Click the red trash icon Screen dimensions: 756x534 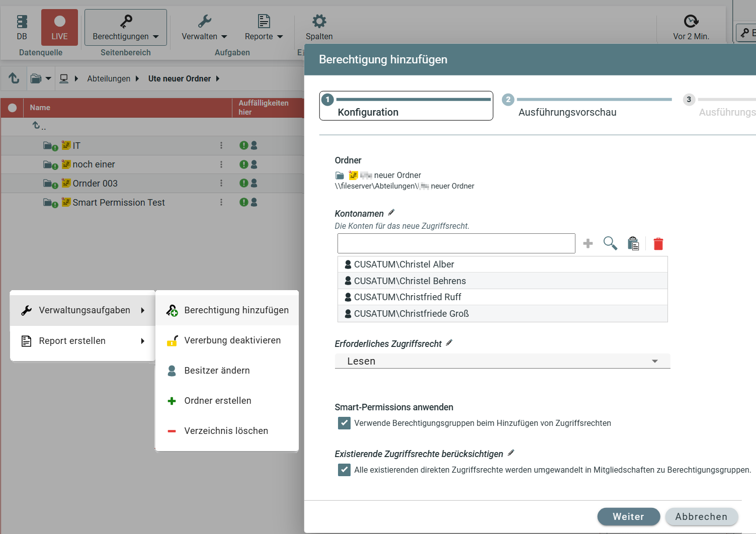(x=658, y=244)
